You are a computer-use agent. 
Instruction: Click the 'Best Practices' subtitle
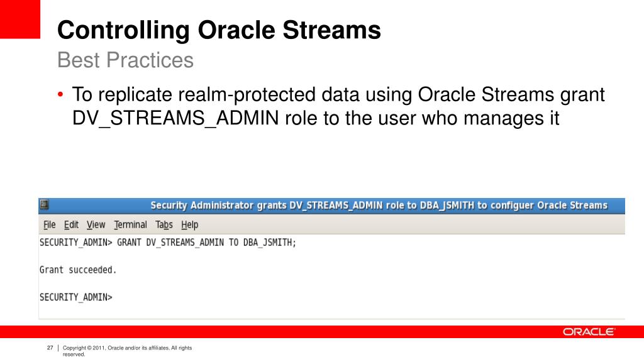[125, 60]
